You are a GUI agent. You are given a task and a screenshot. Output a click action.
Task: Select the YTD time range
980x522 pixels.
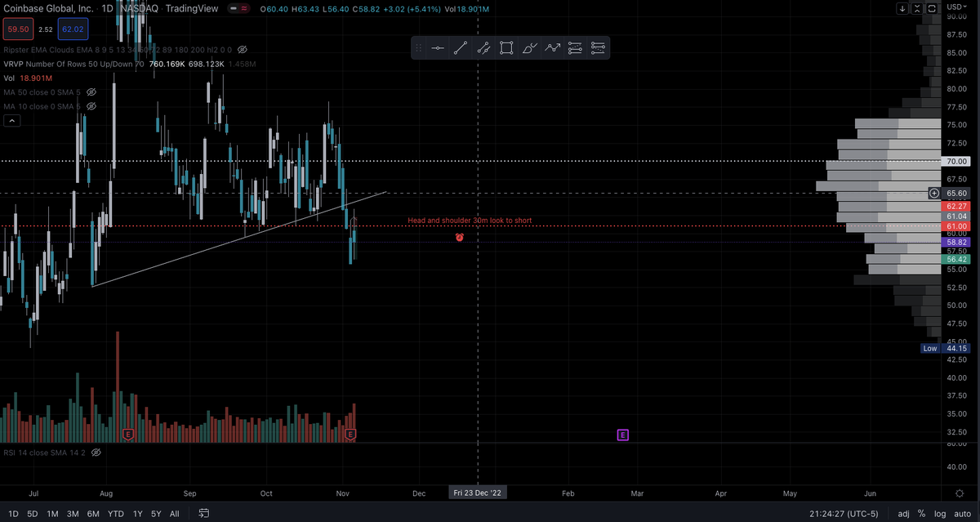(115, 514)
